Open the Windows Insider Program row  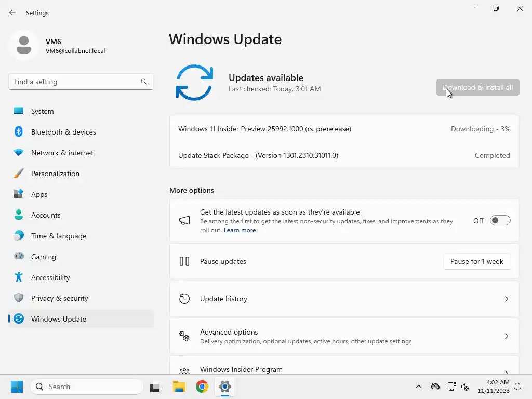coord(344,366)
